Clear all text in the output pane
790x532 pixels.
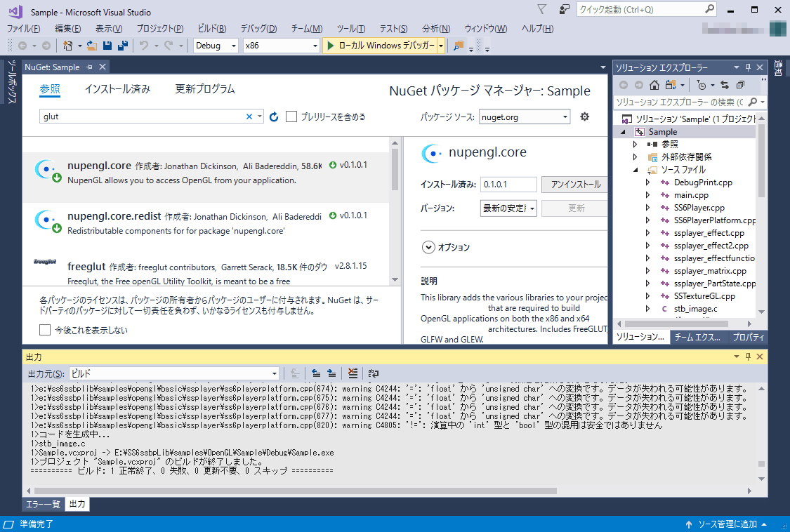[353, 373]
